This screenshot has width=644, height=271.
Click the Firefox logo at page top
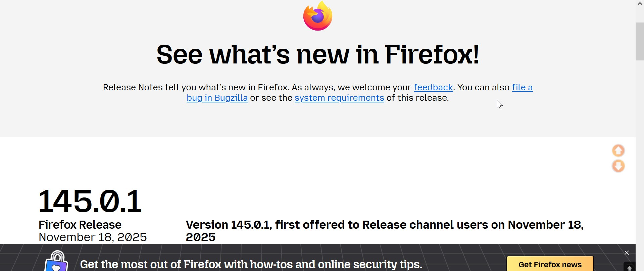click(317, 16)
